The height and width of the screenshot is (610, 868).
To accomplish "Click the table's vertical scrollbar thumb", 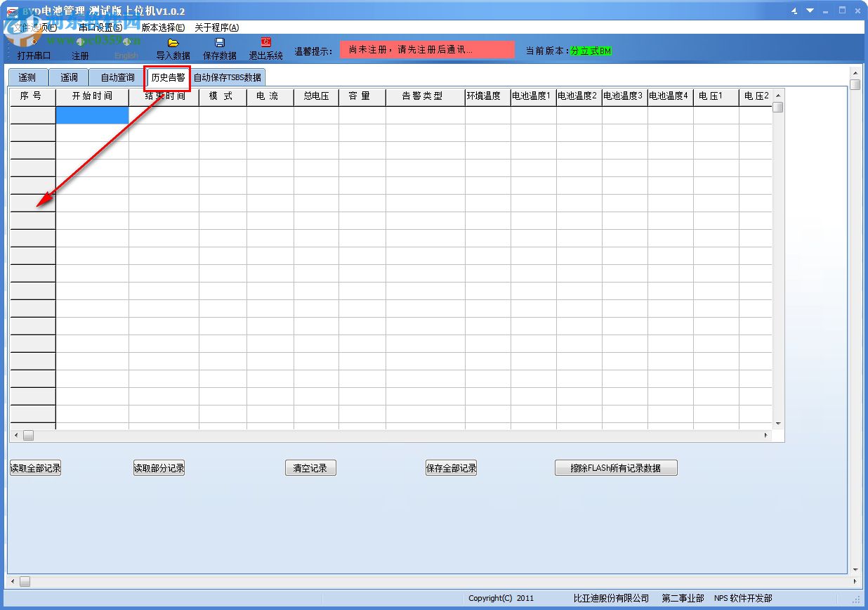I will [x=778, y=107].
